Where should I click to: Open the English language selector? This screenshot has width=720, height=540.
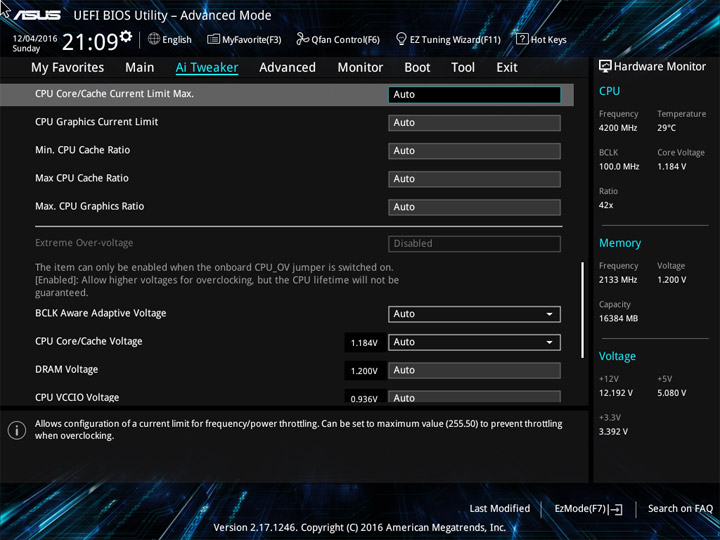(170, 39)
